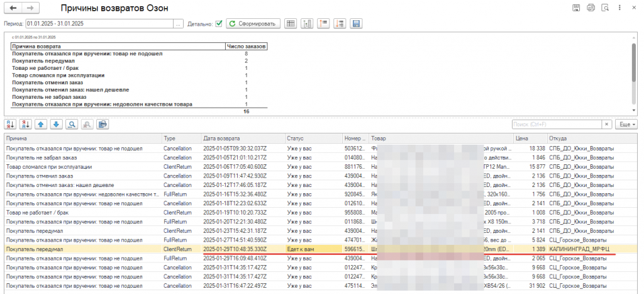The width and height of the screenshot is (644, 294).
Task: Click the date 2025-01-29T10:48:35.330Z cell
Action: point(243,249)
